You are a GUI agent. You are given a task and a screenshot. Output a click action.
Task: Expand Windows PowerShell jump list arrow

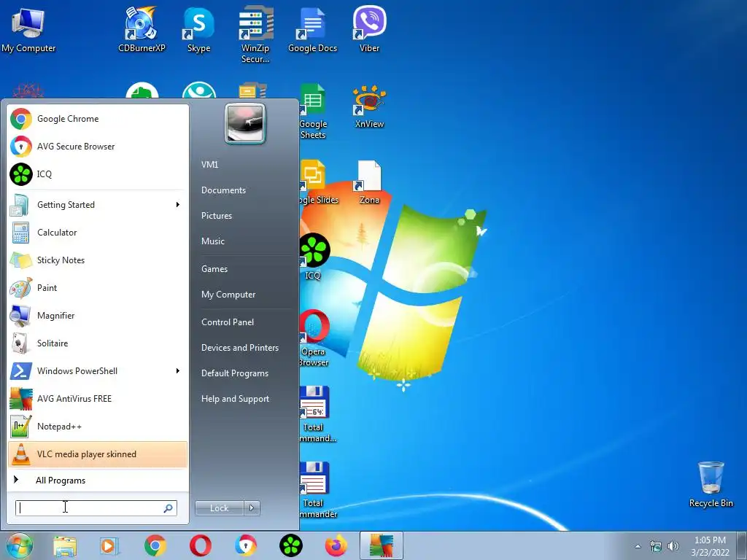pyautogui.click(x=178, y=371)
